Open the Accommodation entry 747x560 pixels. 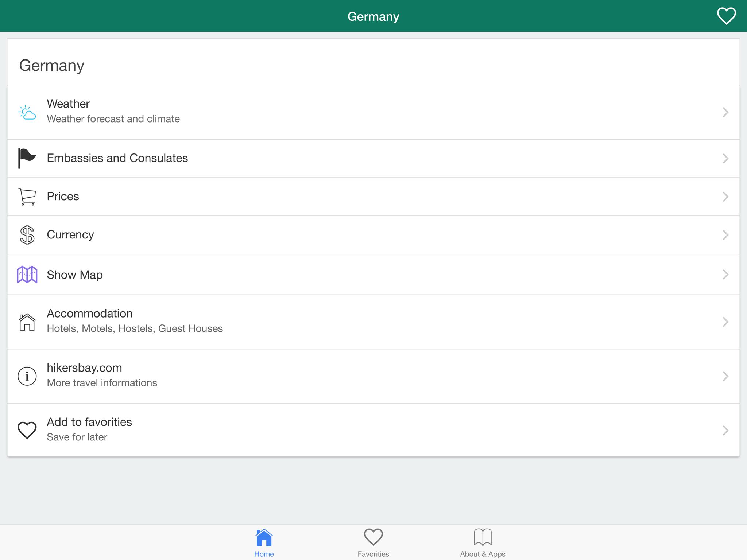(373, 322)
